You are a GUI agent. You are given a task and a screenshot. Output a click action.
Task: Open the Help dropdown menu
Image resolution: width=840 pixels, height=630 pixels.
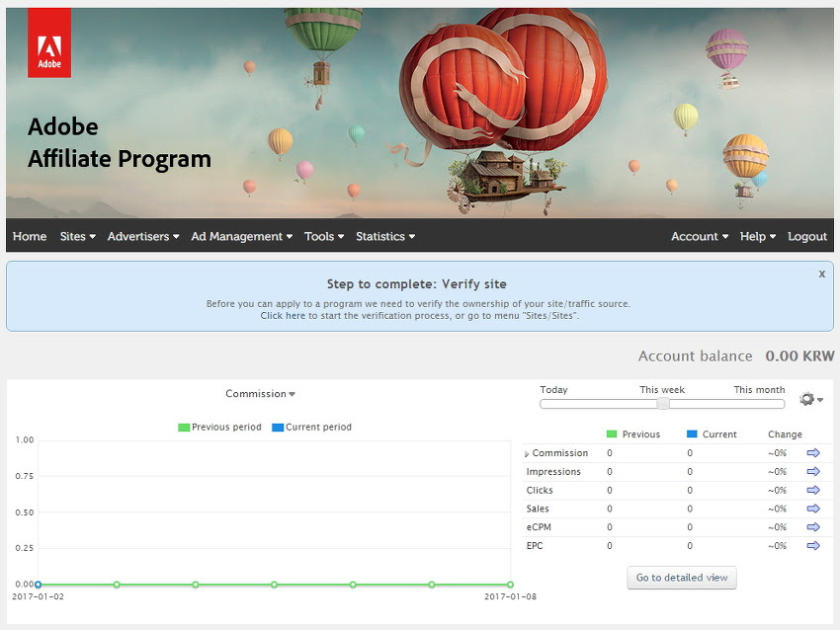pyautogui.click(x=758, y=236)
